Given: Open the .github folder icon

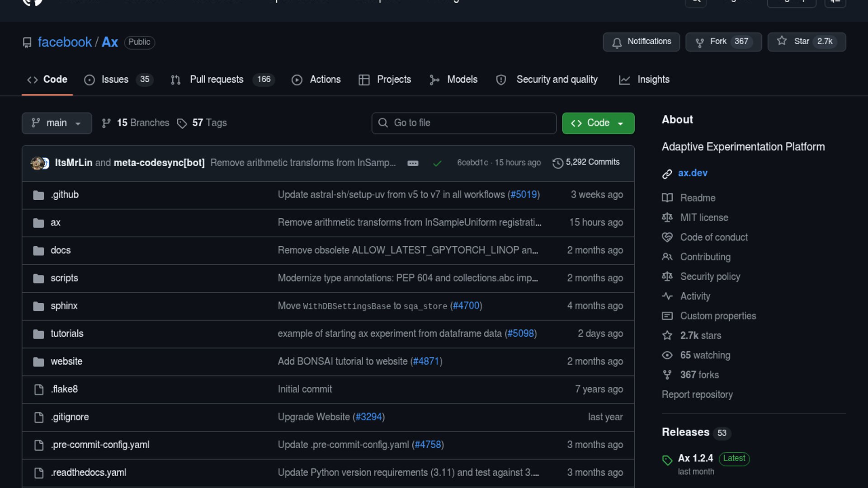Looking at the screenshot, I should tap(38, 195).
